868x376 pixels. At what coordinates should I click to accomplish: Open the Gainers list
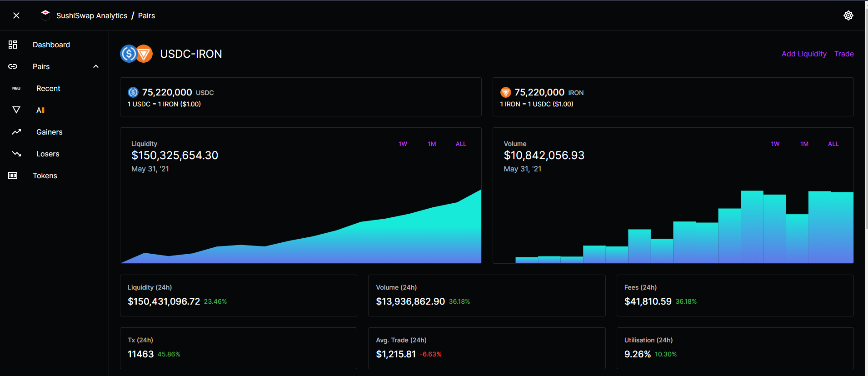[x=50, y=132]
